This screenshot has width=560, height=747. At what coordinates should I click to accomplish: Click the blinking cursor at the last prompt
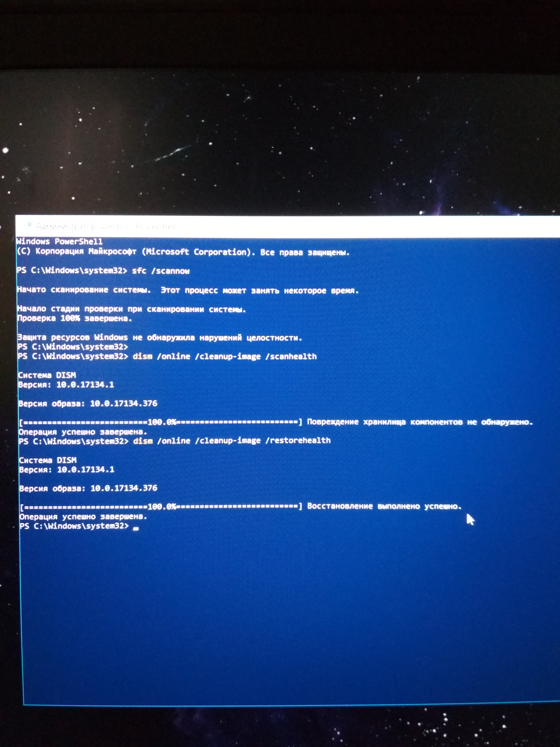pos(136,529)
